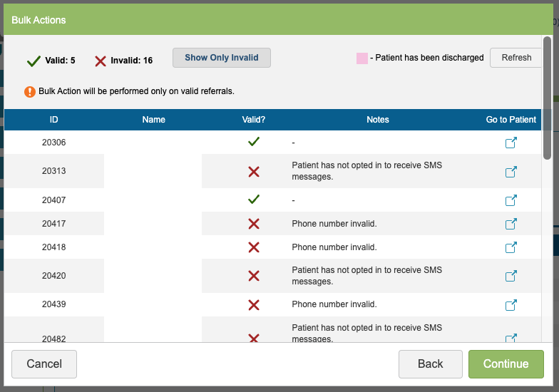
Task: Open patient page for referral 20407
Action: 511,200
